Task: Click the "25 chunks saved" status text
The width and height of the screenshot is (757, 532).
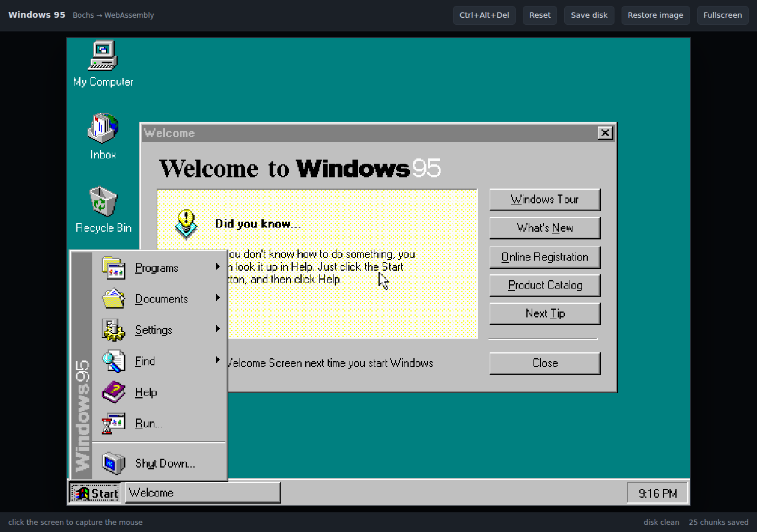Action: (x=719, y=522)
